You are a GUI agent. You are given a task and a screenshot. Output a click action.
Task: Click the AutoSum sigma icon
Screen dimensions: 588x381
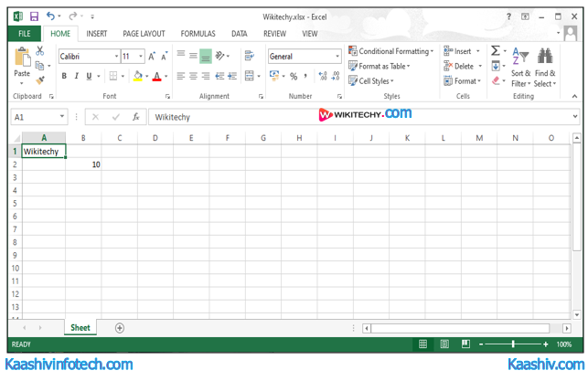point(496,51)
